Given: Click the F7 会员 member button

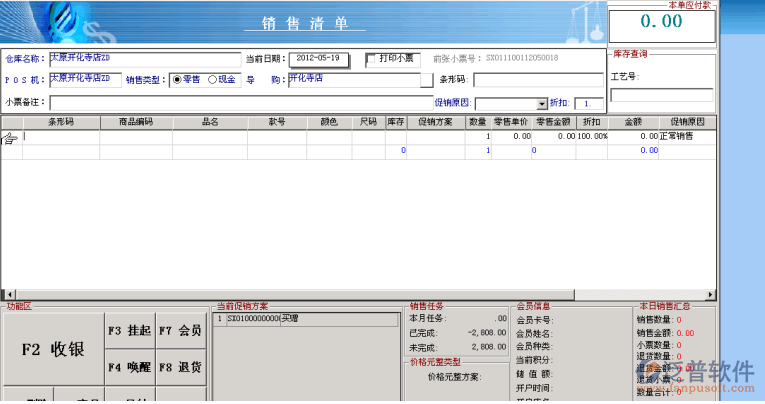Looking at the screenshot, I should 181,331.
